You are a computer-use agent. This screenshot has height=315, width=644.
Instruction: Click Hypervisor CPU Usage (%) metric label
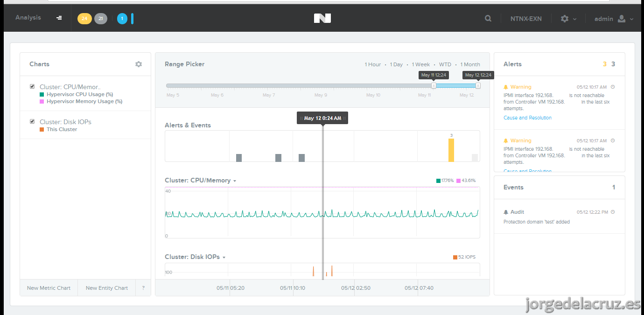coord(80,94)
